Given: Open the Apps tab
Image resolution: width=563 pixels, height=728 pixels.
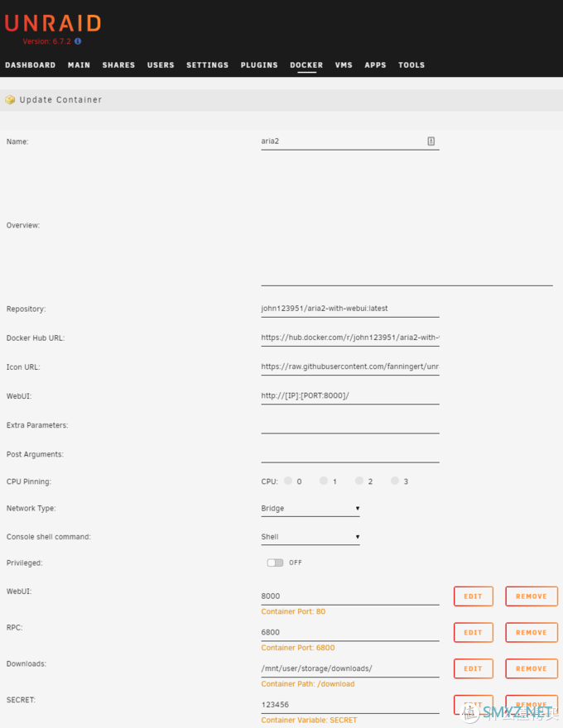Looking at the screenshot, I should tap(375, 65).
